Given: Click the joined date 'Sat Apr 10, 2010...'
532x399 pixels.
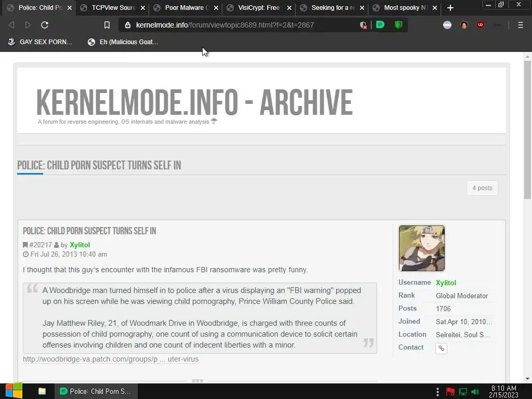Looking at the screenshot, I should (464, 322).
